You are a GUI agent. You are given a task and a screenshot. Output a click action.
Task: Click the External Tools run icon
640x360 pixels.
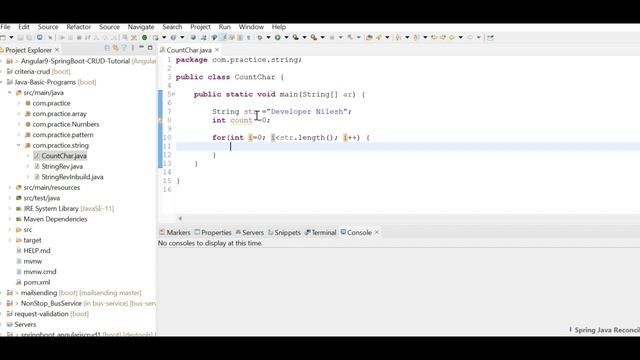(313, 38)
